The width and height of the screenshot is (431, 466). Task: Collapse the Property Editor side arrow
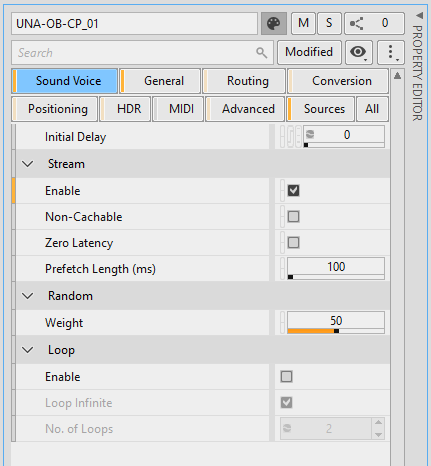[419, 15]
